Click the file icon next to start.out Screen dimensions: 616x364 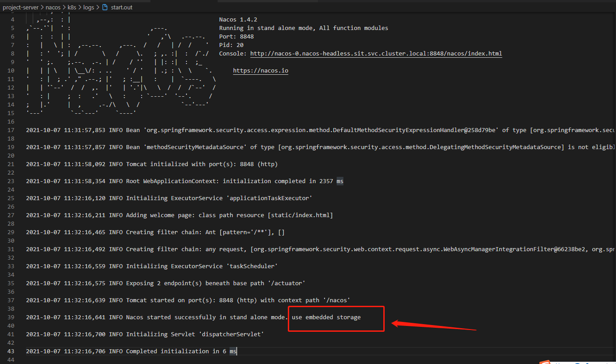[105, 7]
